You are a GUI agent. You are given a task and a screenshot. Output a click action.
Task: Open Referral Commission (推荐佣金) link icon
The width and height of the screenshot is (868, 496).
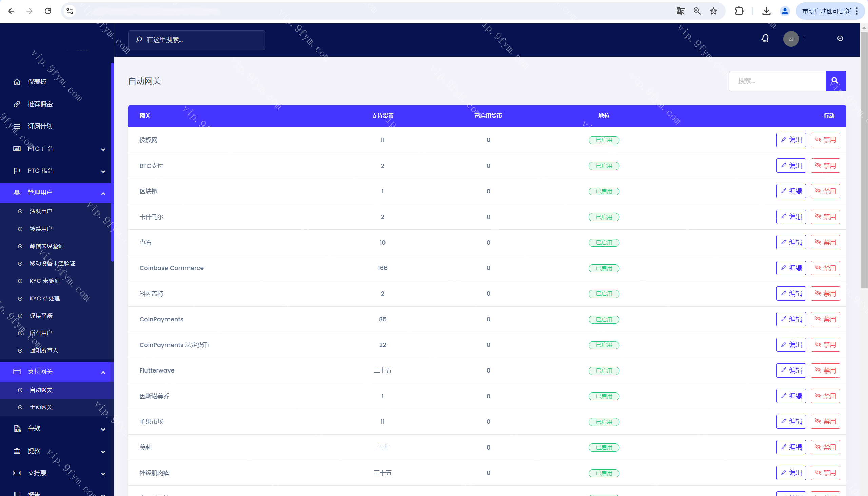point(17,104)
